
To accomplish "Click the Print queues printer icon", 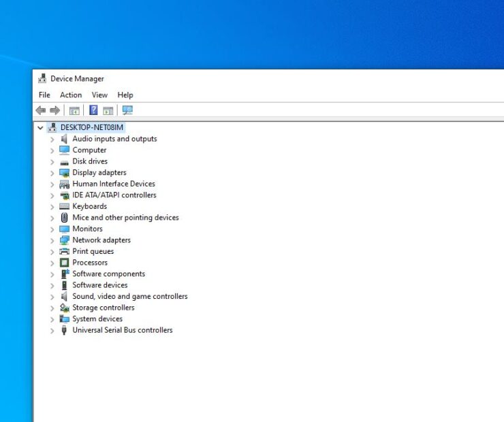I will pos(64,251).
